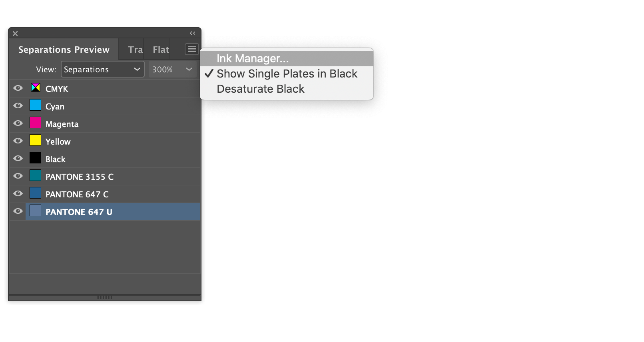
Task: Close the Separations Preview panel
Action: [x=15, y=34]
